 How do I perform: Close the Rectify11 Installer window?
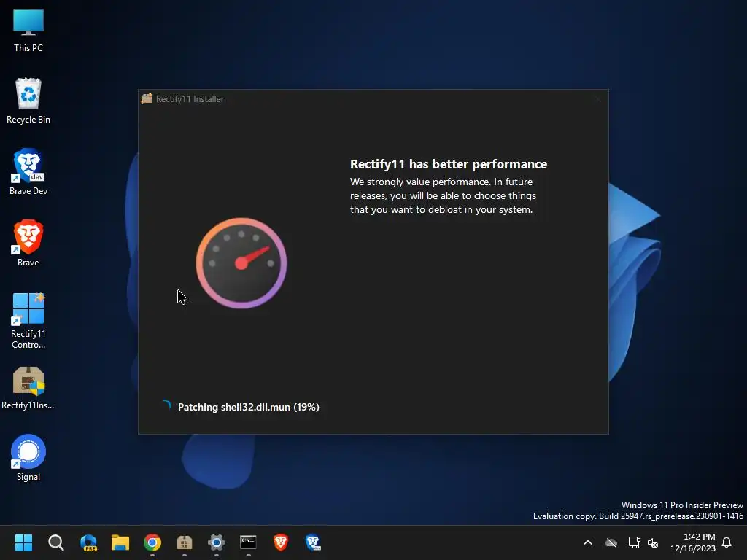(598, 99)
